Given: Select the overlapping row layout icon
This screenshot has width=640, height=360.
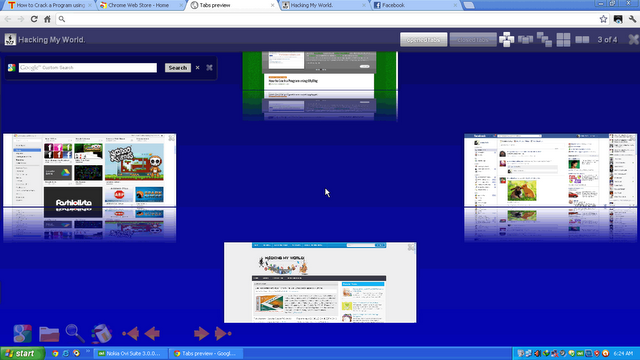Looking at the screenshot, I should 525,40.
